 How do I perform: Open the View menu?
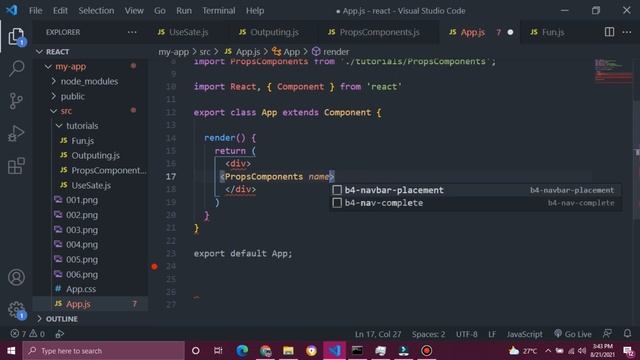pos(134,11)
